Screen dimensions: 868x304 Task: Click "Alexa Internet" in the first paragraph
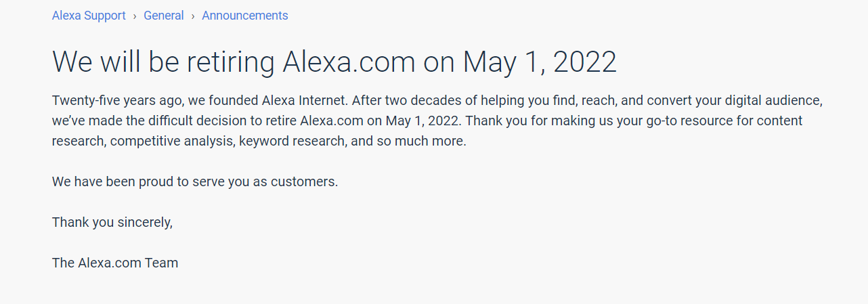click(304, 101)
